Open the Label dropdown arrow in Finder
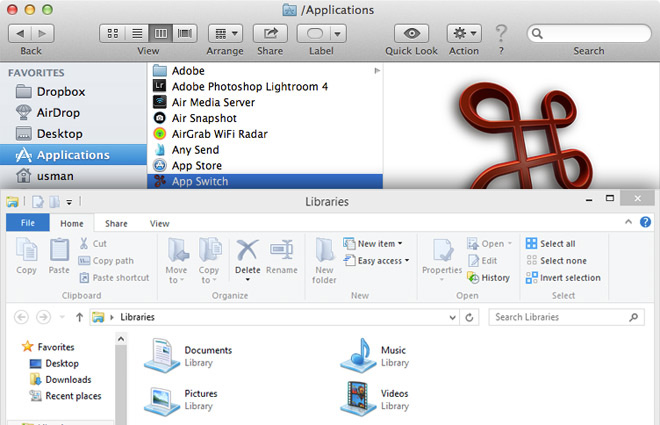 (x=337, y=34)
